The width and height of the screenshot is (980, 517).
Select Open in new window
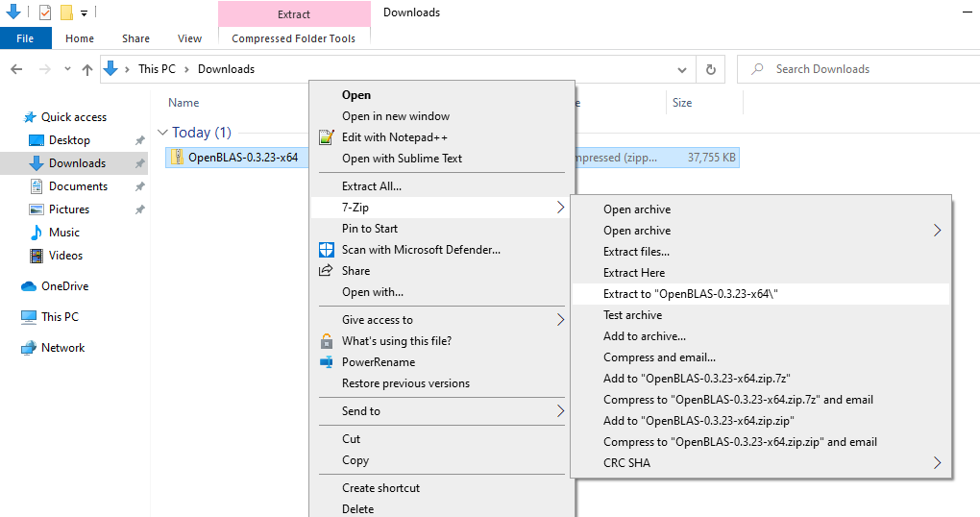tap(442, 116)
